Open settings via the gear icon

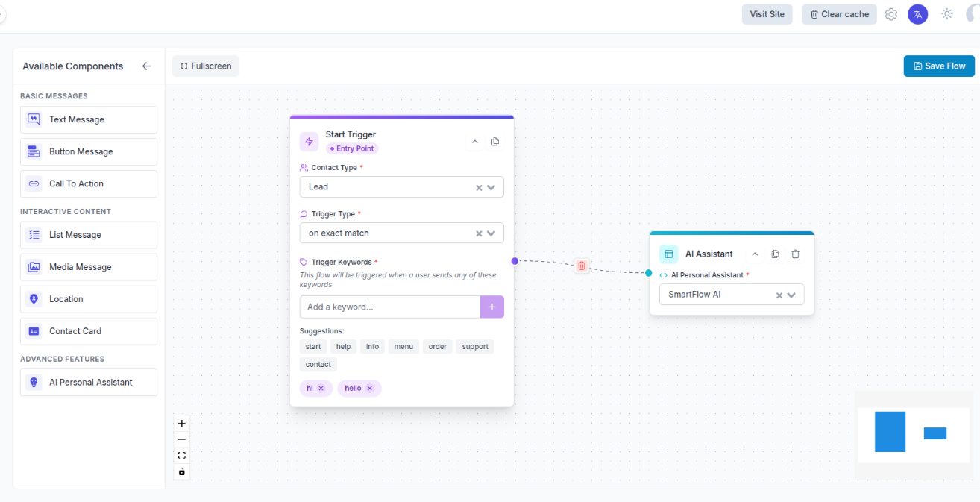pos(891,13)
